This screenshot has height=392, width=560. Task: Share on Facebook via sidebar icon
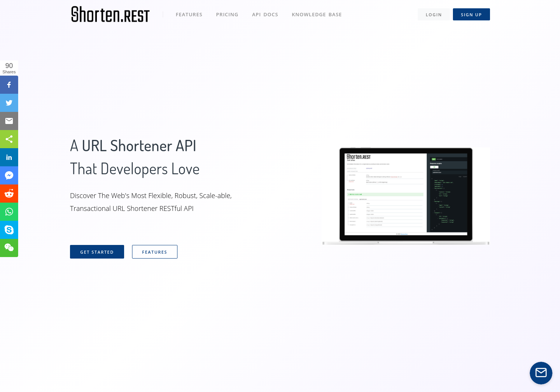9,85
